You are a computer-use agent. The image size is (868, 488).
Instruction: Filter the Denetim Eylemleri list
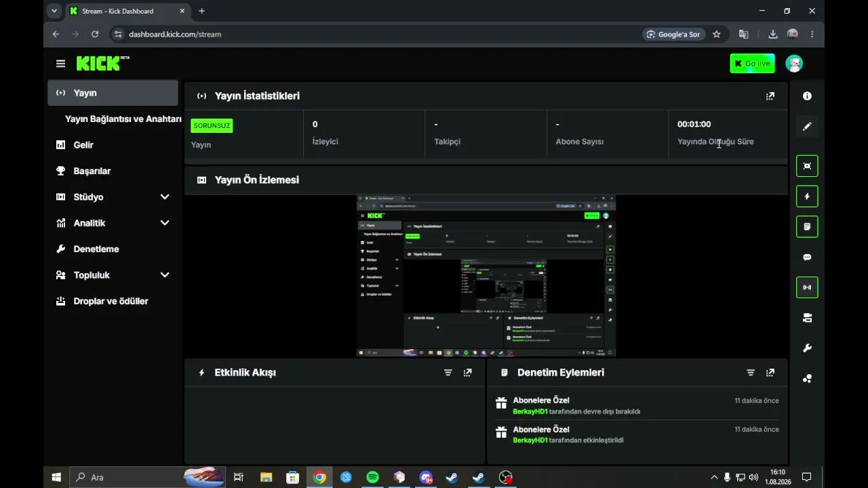(751, 373)
